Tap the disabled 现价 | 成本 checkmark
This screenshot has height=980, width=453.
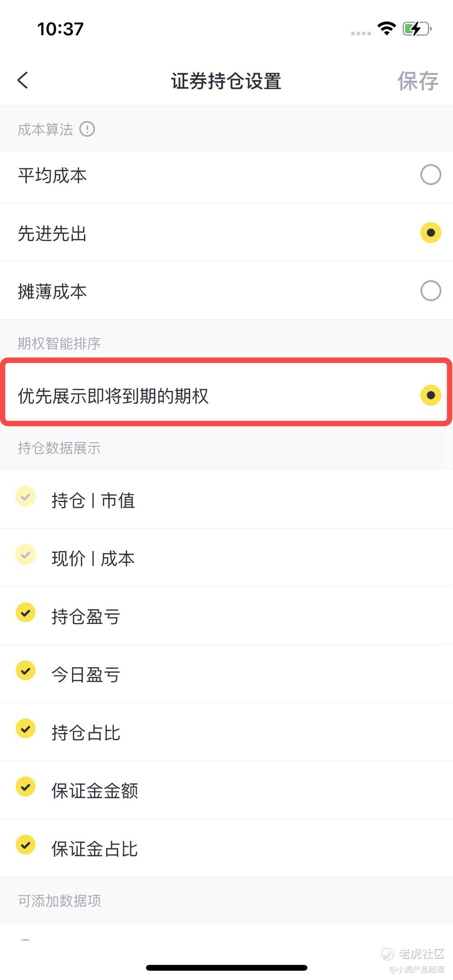(x=26, y=555)
